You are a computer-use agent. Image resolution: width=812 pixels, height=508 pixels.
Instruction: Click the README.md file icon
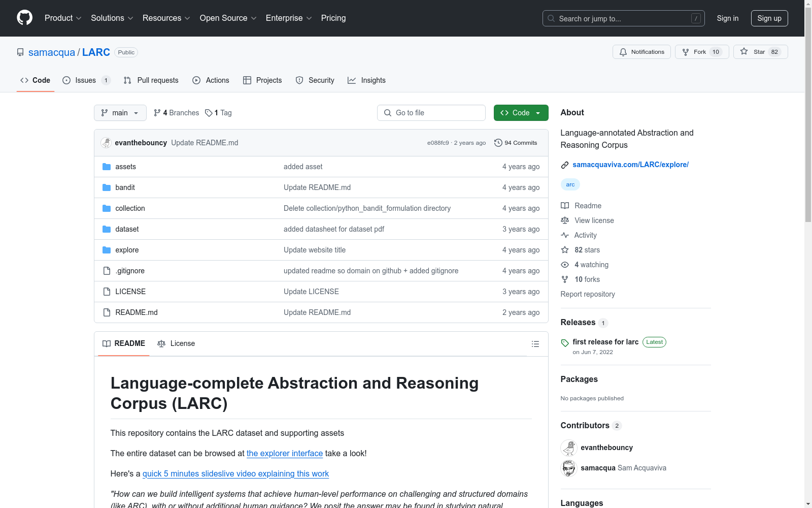coord(107,312)
